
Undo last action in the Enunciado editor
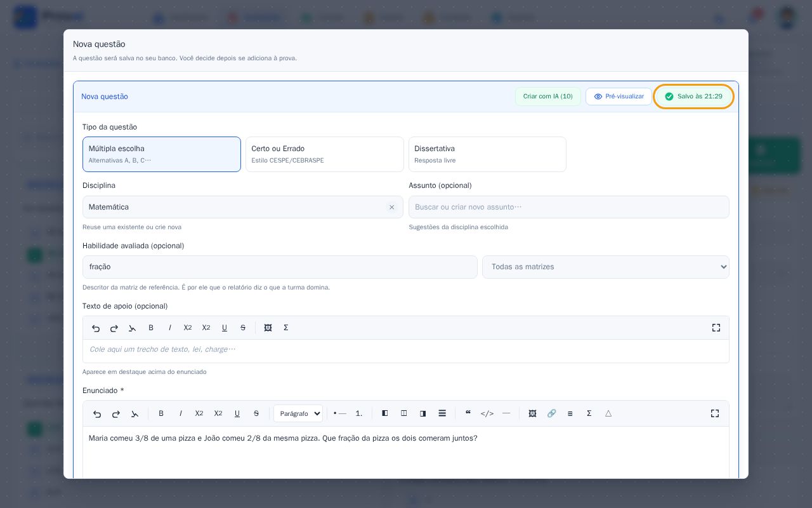[97, 413]
